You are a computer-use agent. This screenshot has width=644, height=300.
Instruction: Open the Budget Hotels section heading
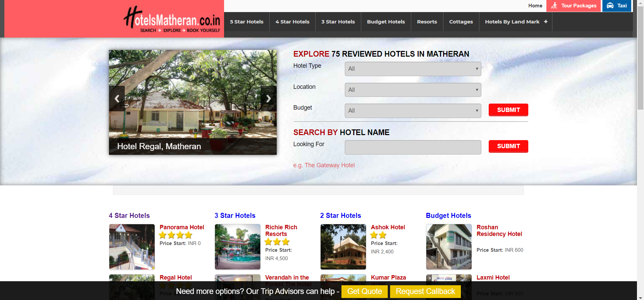point(448,216)
